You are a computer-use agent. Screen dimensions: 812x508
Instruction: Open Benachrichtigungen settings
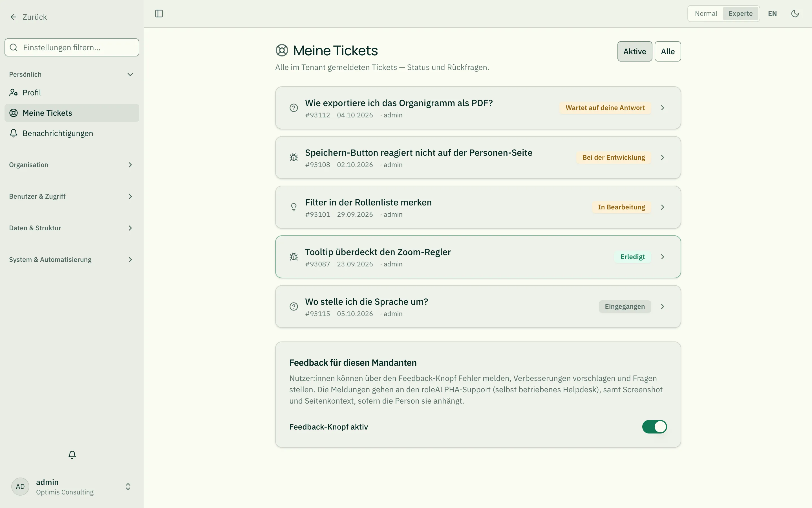71,133
